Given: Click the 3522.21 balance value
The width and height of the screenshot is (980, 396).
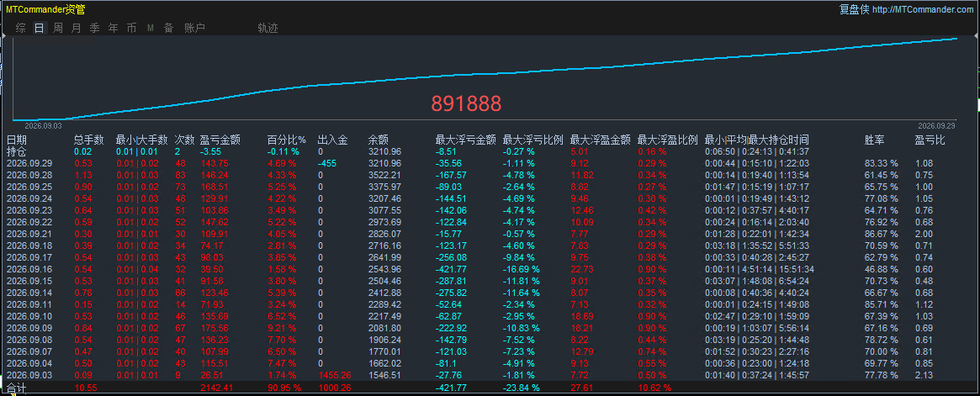Looking at the screenshot, I should pyautogui.click(x=384, y=175).
